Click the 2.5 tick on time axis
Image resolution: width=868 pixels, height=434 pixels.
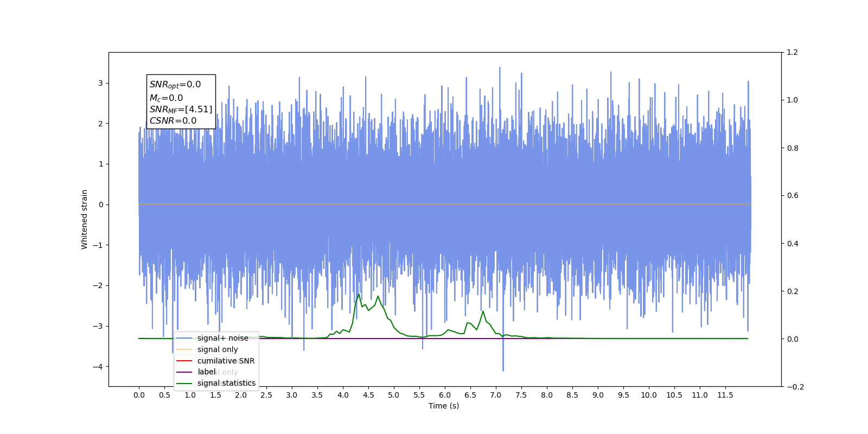(x=266, y=395)
